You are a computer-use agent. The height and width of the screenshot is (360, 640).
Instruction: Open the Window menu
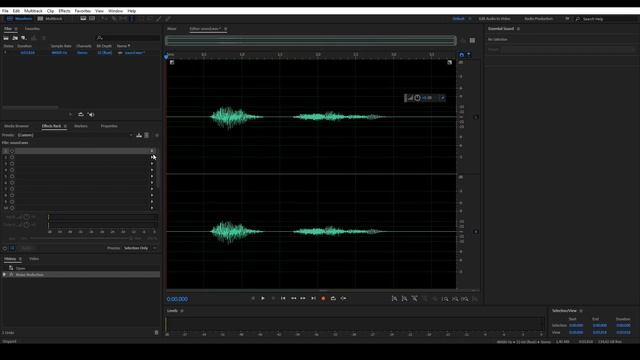(x=116, y=11)
